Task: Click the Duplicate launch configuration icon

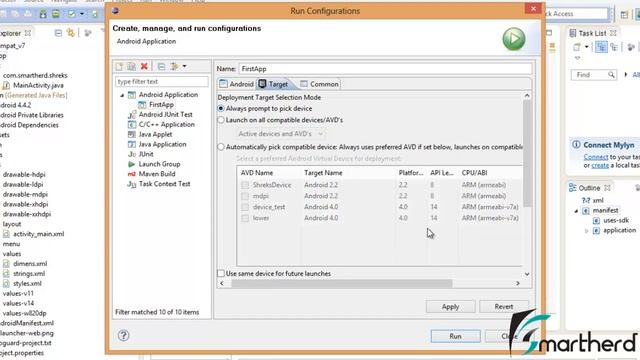Action: (x=131, y=66)
